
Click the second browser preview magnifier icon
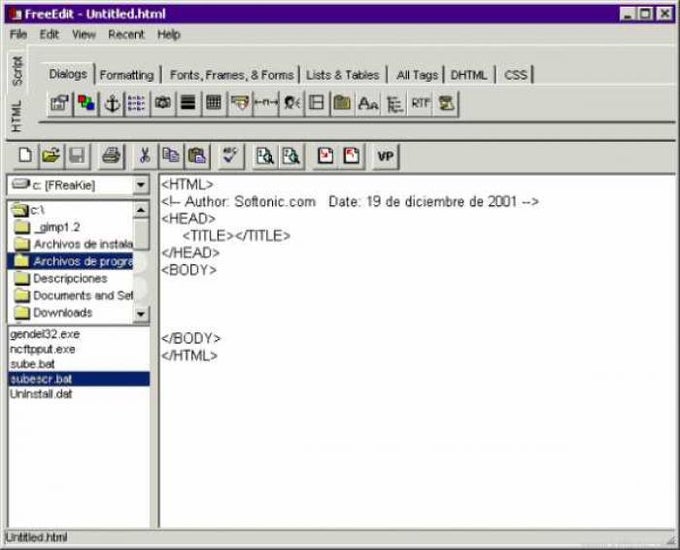click(291, 155)
